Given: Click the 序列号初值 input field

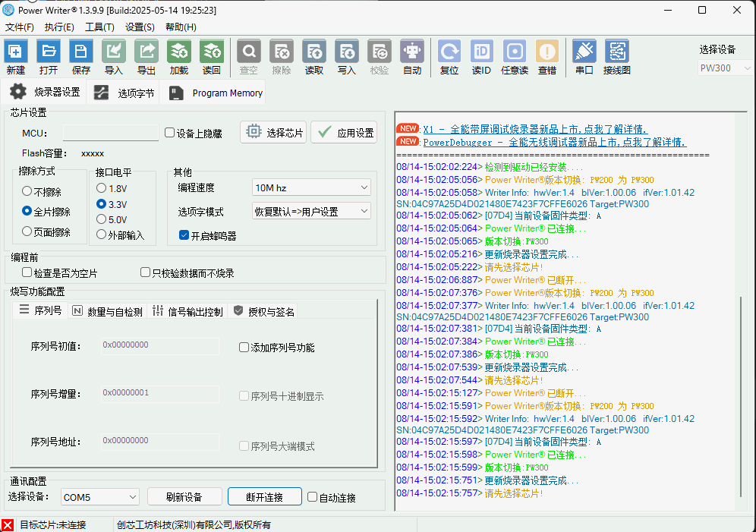Looking at the screenshot, I should click(x=159, y=345).
